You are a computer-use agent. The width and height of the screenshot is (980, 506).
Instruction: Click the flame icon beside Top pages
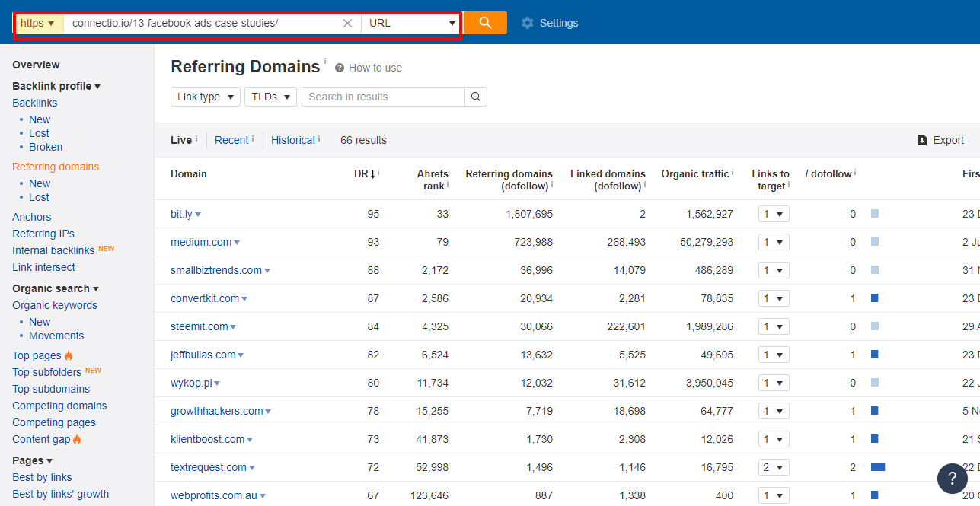coord(69,355)
